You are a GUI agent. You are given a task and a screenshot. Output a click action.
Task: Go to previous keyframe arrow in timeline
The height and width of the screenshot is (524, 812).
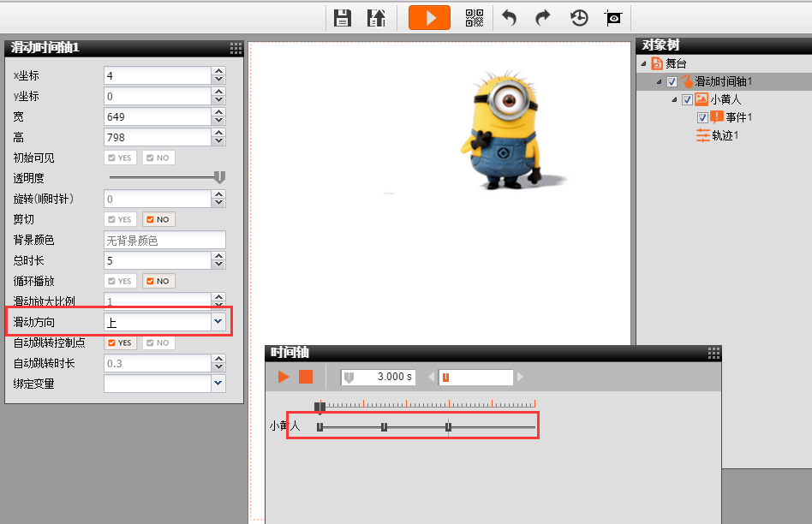click(x=432, y=377)
